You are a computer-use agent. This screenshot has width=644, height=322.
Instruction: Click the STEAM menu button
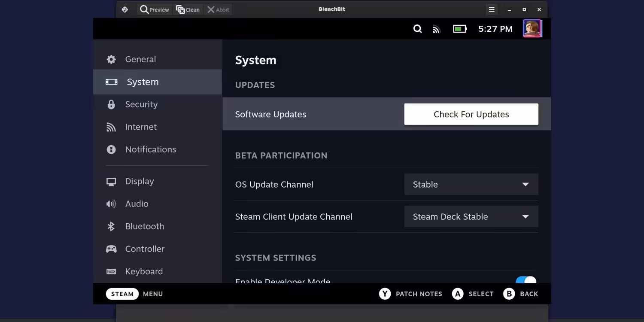pyautogui.click(x=122, y=294)
